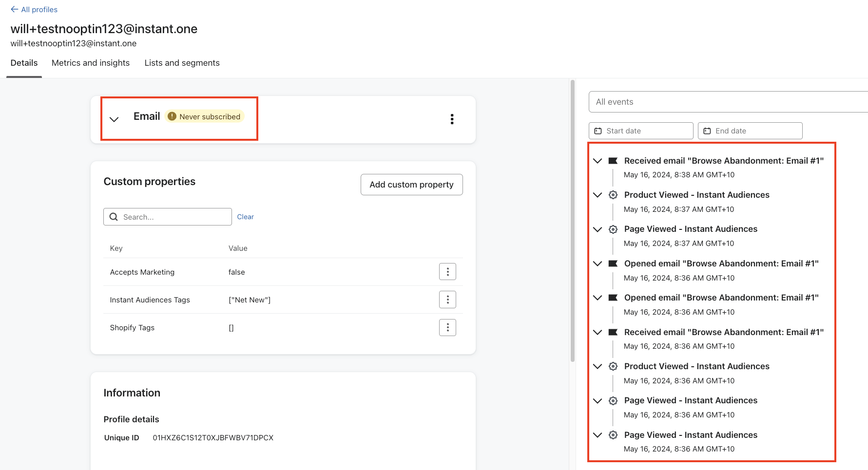Click the flag icon of first Opened email

(613, 263)
